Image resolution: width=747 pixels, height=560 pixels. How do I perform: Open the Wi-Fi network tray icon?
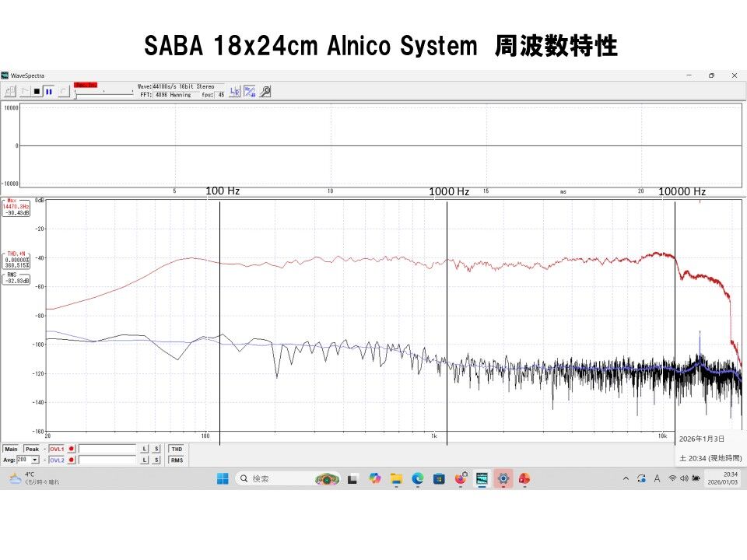point(672,478)
